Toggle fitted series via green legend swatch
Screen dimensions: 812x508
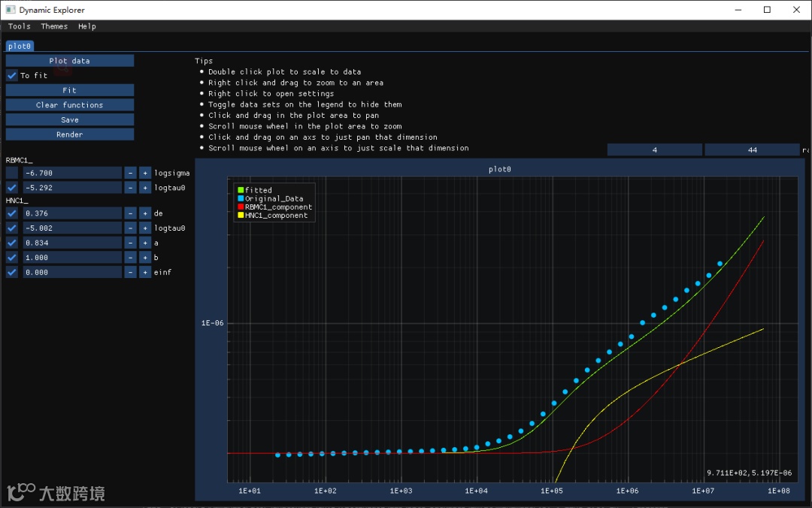241,190
